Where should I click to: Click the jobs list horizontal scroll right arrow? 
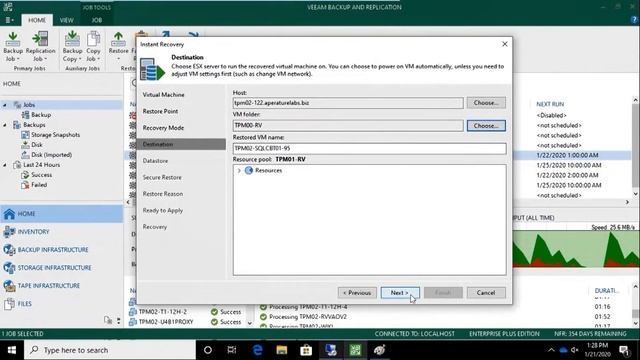pyautogui.click(x=627, y=202)
